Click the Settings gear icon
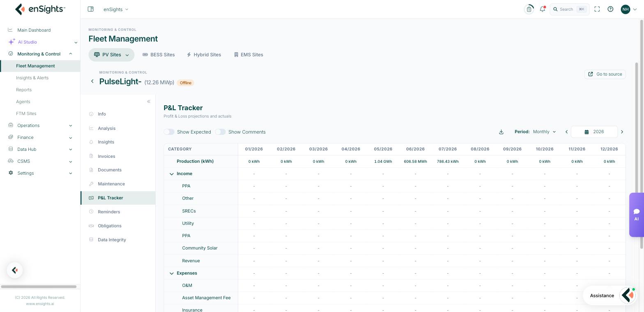Viewport: 644px width, 312px height. [x=11, y=173]
